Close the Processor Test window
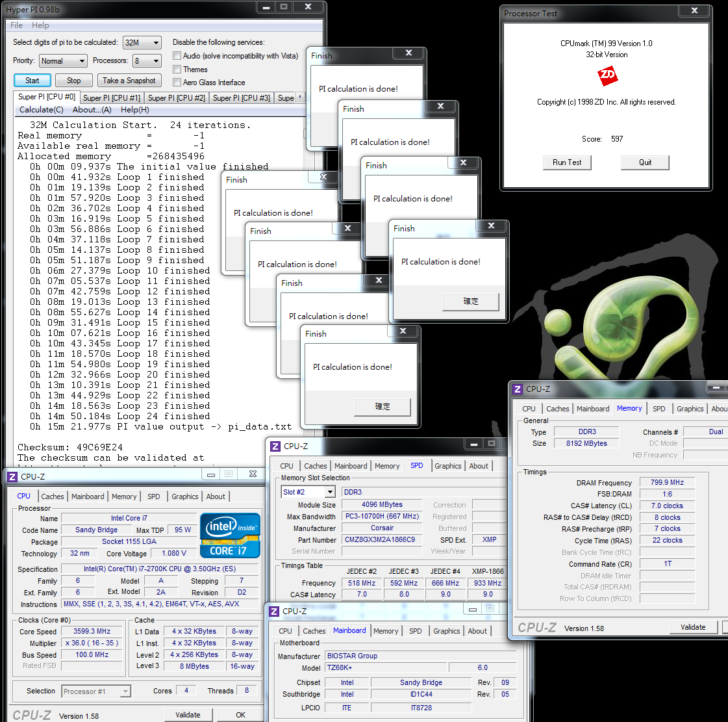This screenshot has width=728, height=722. click(694, 10)
